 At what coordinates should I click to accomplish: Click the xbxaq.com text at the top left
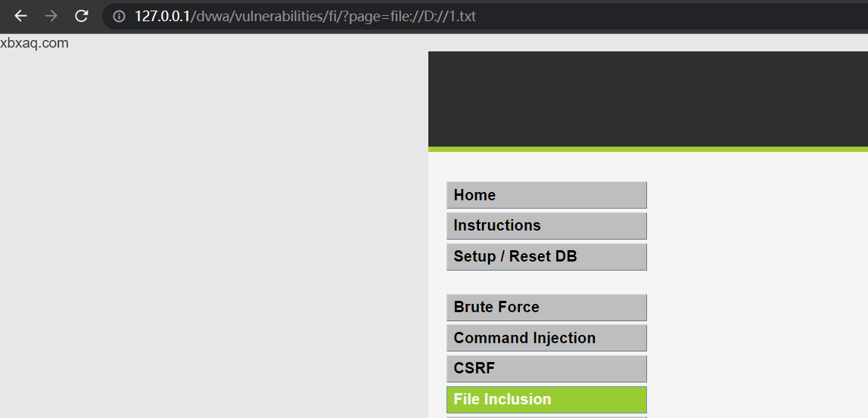pyautogui.click(x=34, y=43)
